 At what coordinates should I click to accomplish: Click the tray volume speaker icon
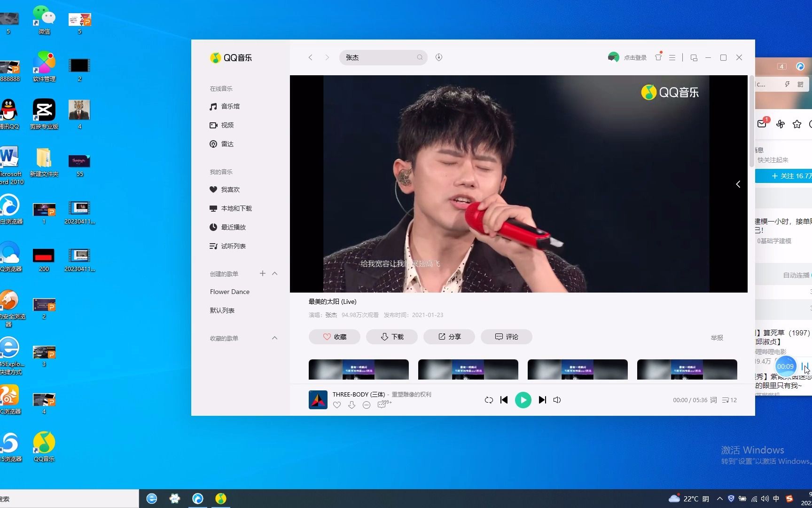coord(765,499)
